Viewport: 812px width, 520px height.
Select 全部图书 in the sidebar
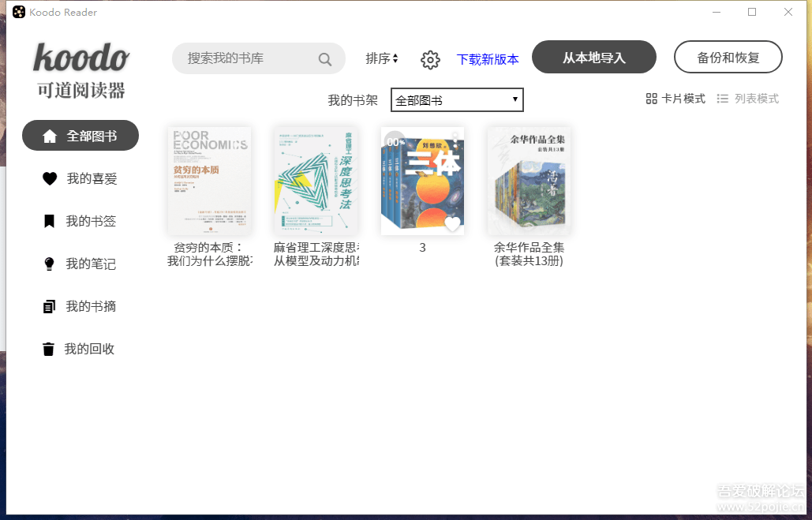pyautogui.click(x=80, y=136)
